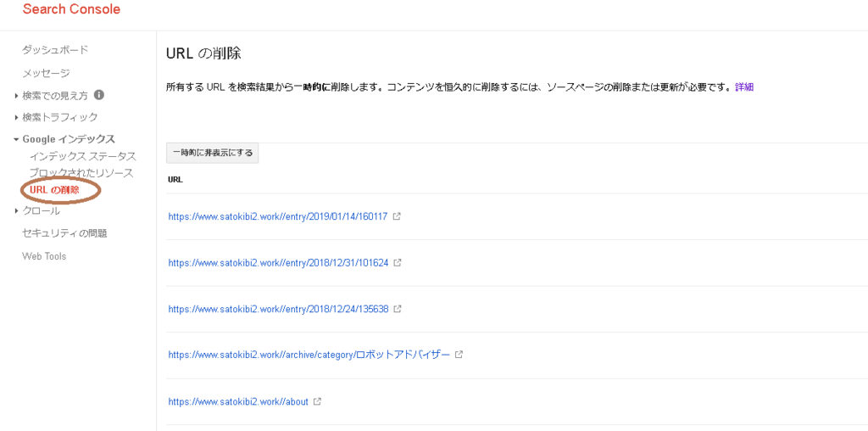Select URL の削除 in sidebar
The image size is (868, 431).
tap(54, 190)
